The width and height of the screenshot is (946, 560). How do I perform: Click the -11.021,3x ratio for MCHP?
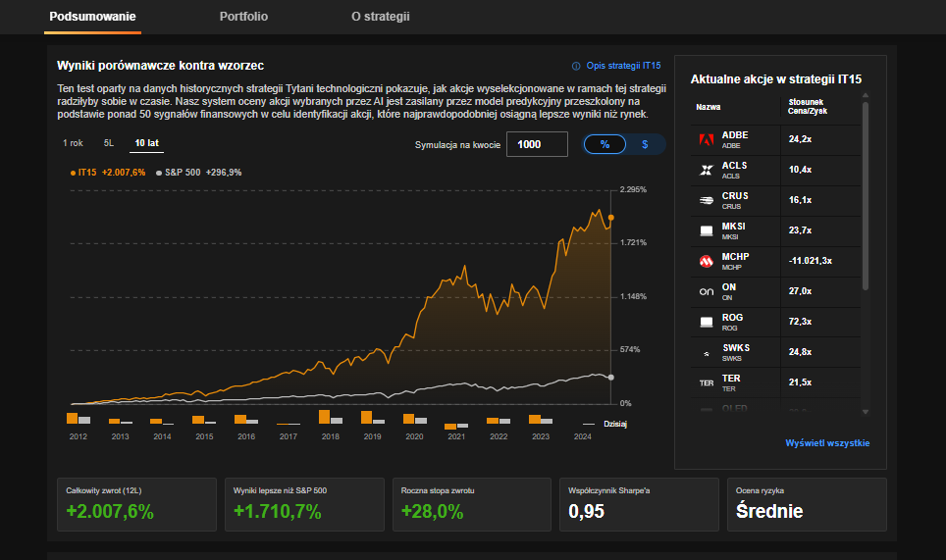(811, 261)
